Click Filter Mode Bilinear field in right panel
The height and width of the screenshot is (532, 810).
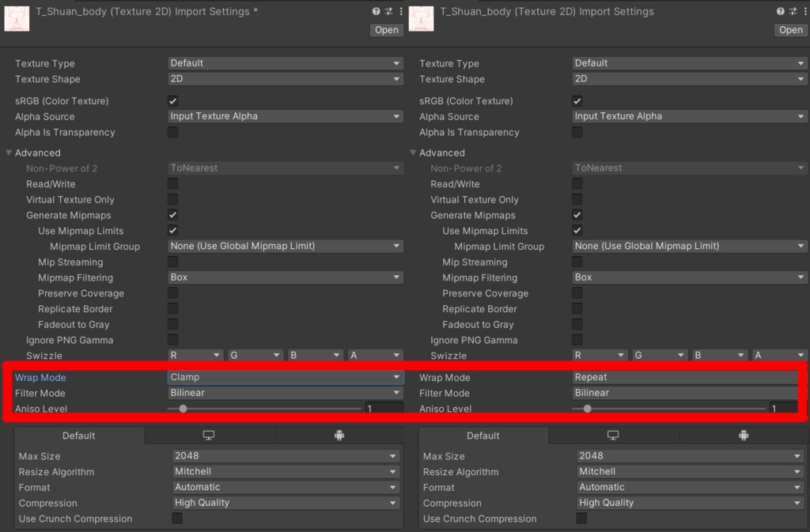(x=686, y=393)
